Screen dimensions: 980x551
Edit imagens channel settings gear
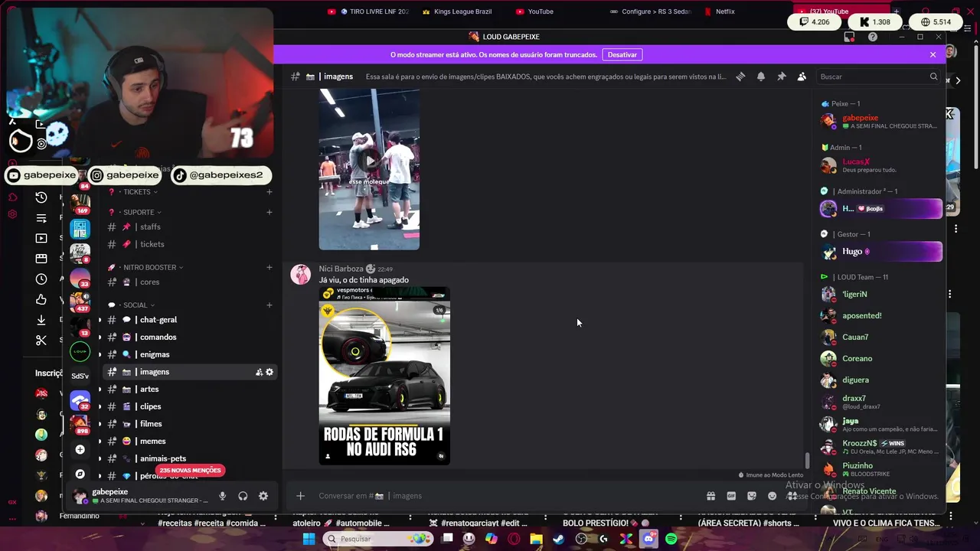click(x=269, y=372)
